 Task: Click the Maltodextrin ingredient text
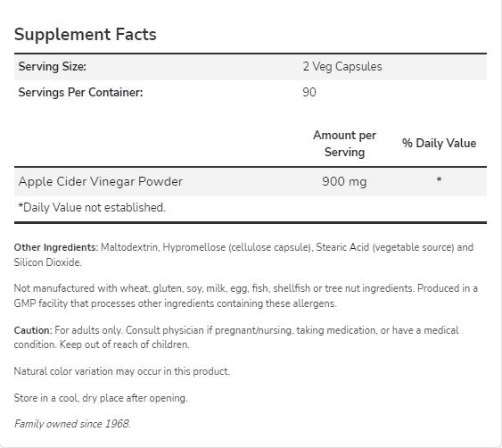pyautogui.click(x=129, y=247)
